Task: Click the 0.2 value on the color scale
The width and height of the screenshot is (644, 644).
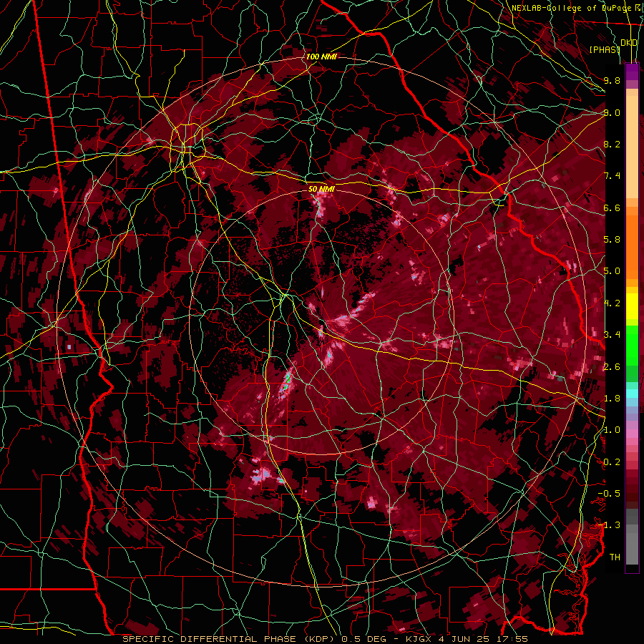Action: coord(612,462)
